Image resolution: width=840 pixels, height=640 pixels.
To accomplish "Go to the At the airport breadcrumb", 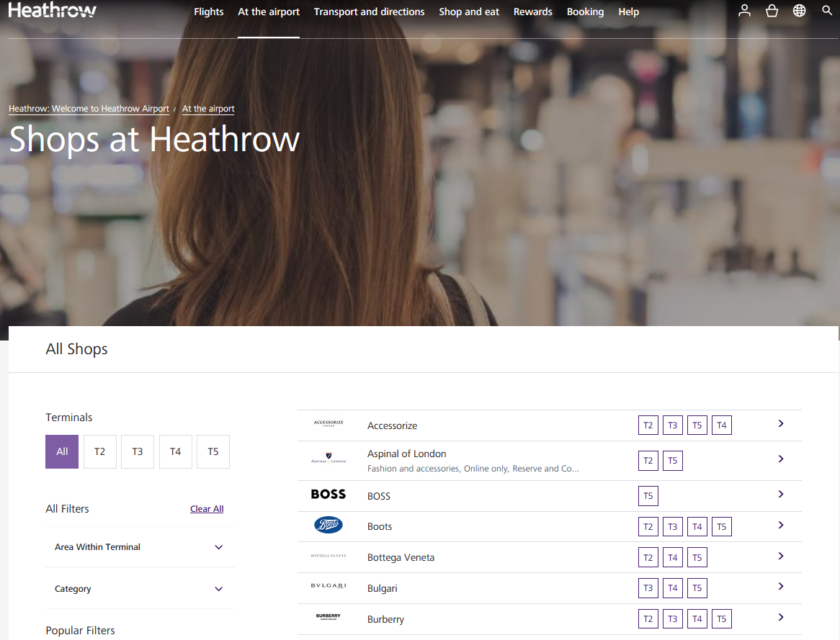I will pos(208,109).
